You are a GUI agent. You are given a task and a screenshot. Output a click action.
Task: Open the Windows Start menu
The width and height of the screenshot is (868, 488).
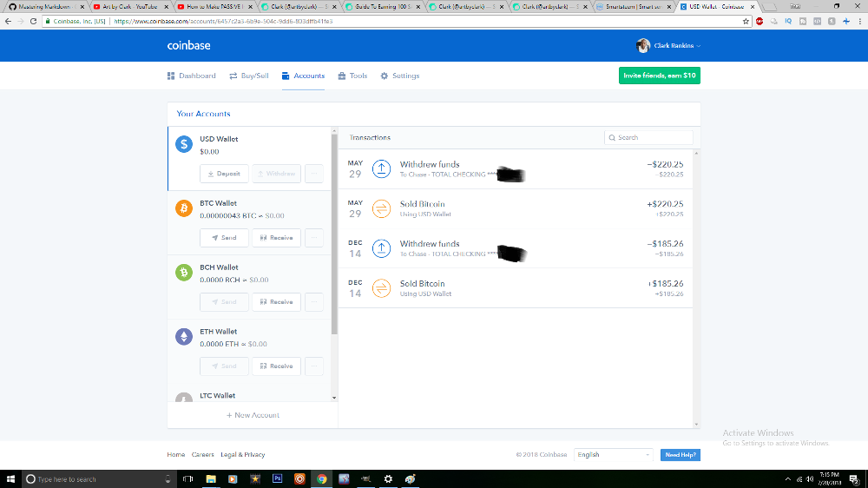pyautogui.click(x=10, y=479)
